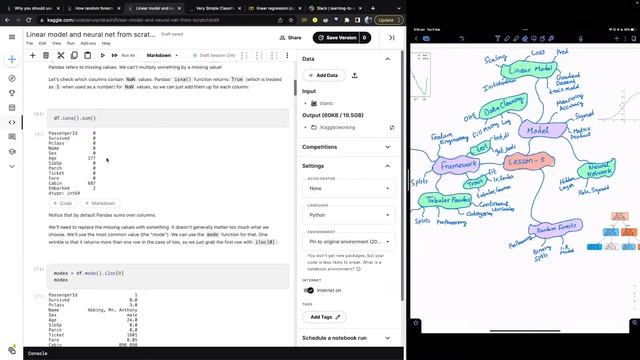The image size is (640, 360).
Task: Click the + Code button below the output
Action: [x=62, y=203]
